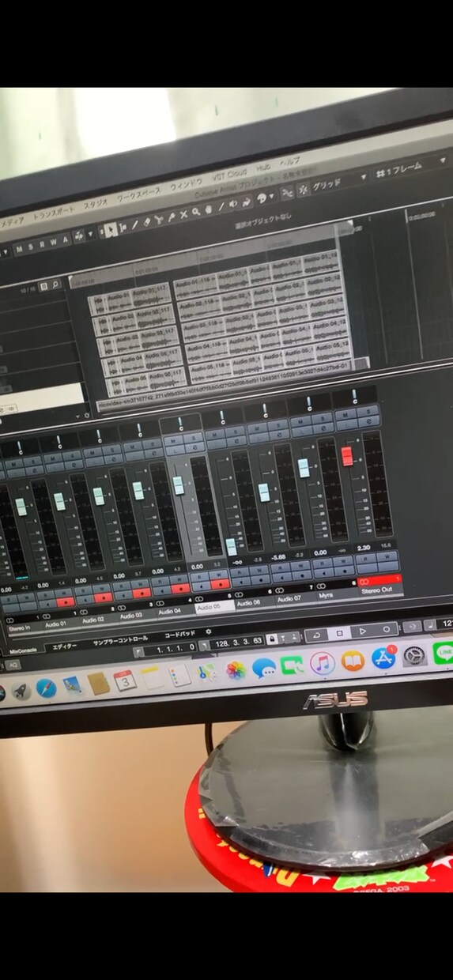Toggle record enable on Audio 05 channel
This screenshot has height=980, width=453.
220,582
